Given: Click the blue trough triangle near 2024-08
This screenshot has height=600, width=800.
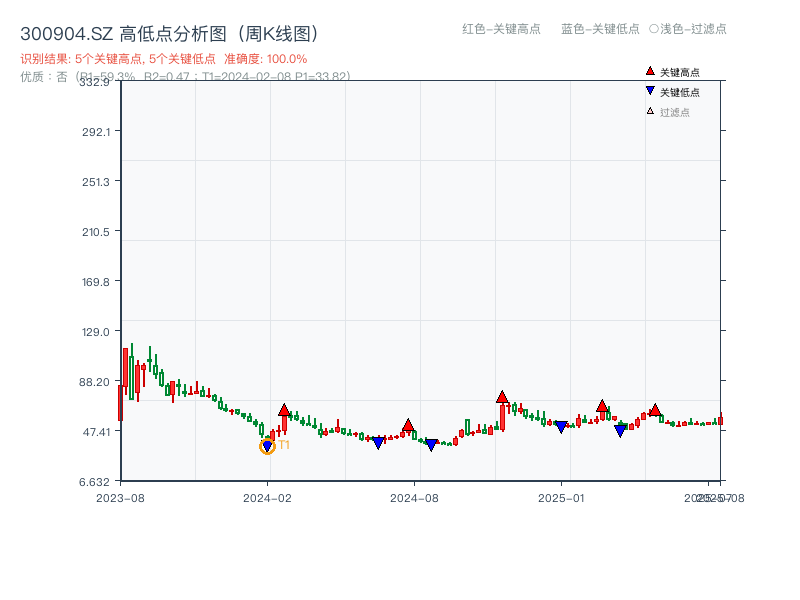Looking at the screenshot, I should [x=432, y=442].
